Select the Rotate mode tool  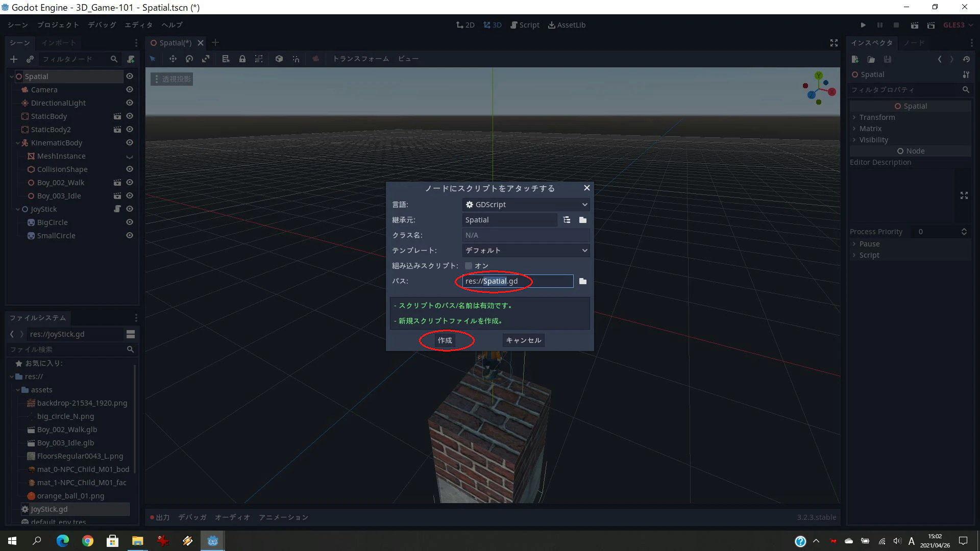click(189, 59)
